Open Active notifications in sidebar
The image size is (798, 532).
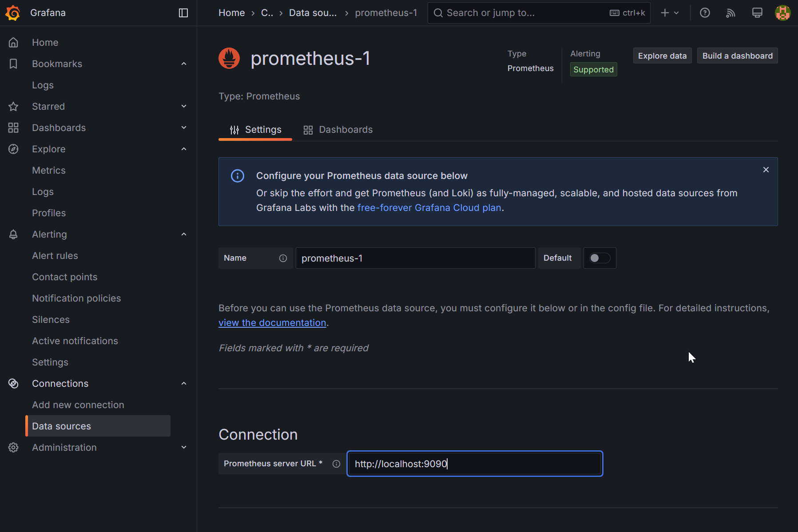(75, 341)
